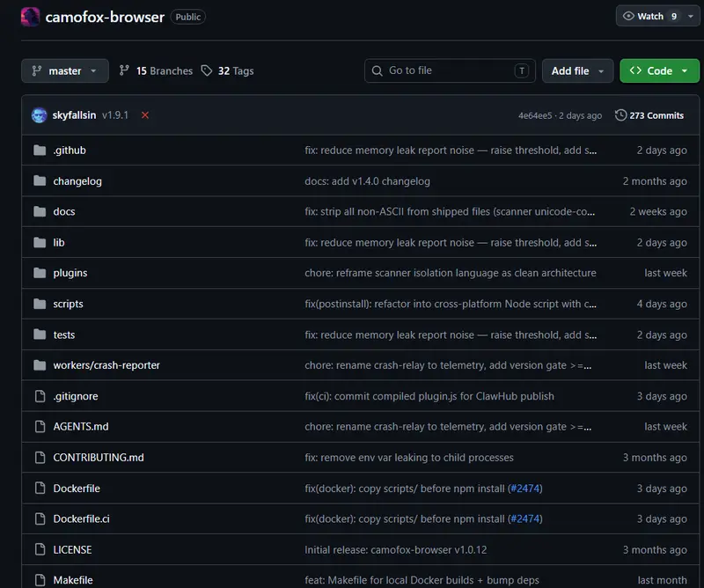The height and width of the screenshot is (588, 704).
Task: Open the v1.9.1 latest commit message
Action: [x=115, y=115]
